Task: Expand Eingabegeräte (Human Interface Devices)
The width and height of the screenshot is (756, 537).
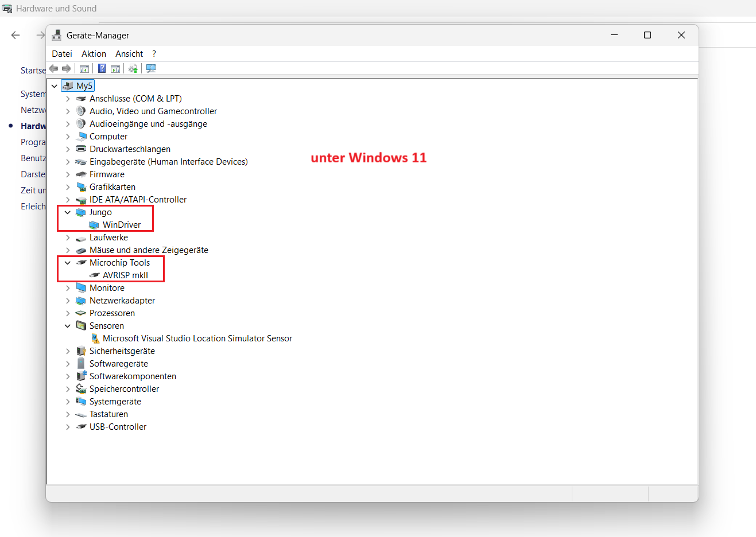Action: pyautogui.click(x=68, y=162)
